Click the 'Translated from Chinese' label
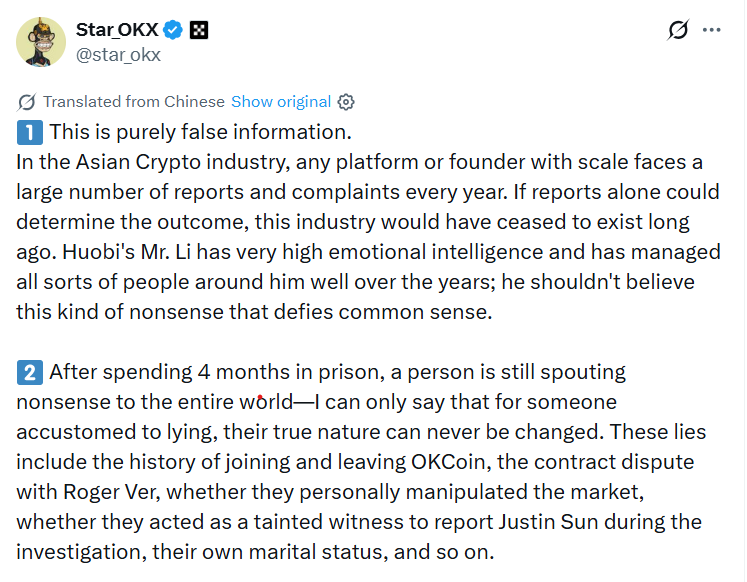This screenshot has height=582, width=747. click(134, 102)
